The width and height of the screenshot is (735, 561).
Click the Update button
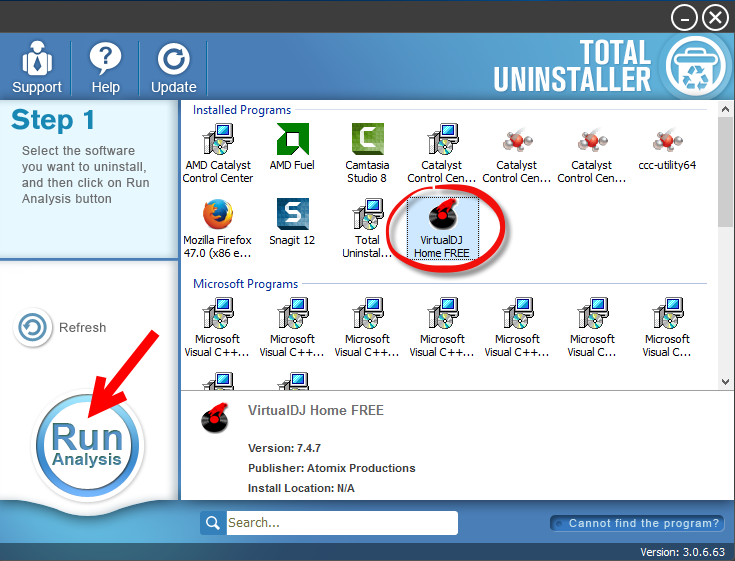point(173,68)
